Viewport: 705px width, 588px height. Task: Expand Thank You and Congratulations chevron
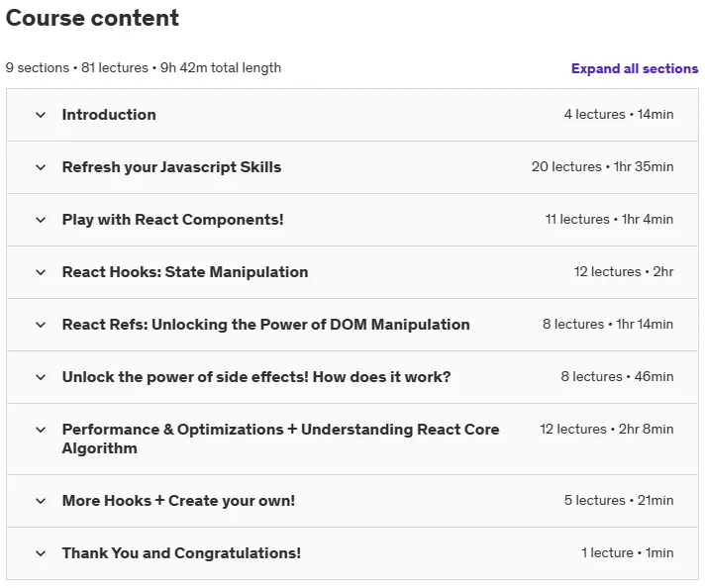pos(41,553)
